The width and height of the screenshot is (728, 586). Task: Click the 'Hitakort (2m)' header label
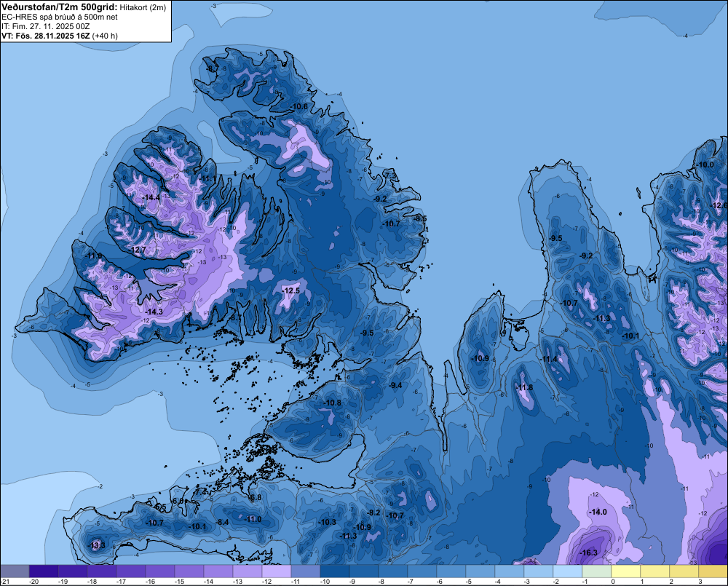[143, 7]
